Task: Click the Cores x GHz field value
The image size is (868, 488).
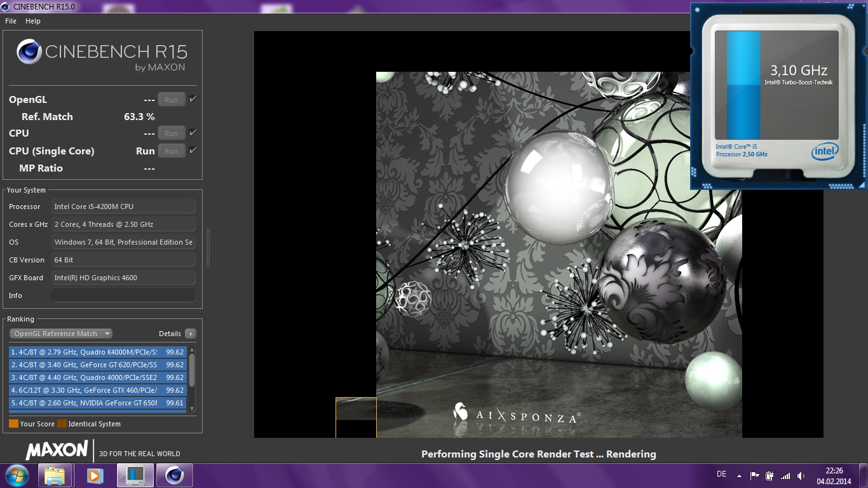Action: (x=123, y=224)
